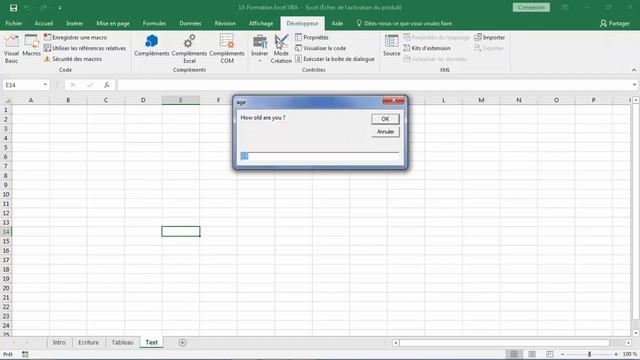Select row 10 header
This screenshot has width=640, height=360.
6,194
